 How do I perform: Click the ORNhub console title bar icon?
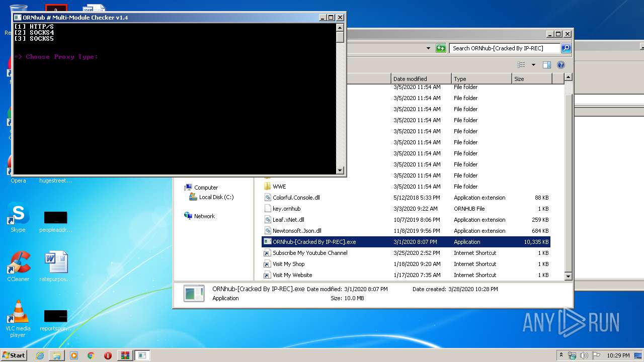click(x=18, y=18)
